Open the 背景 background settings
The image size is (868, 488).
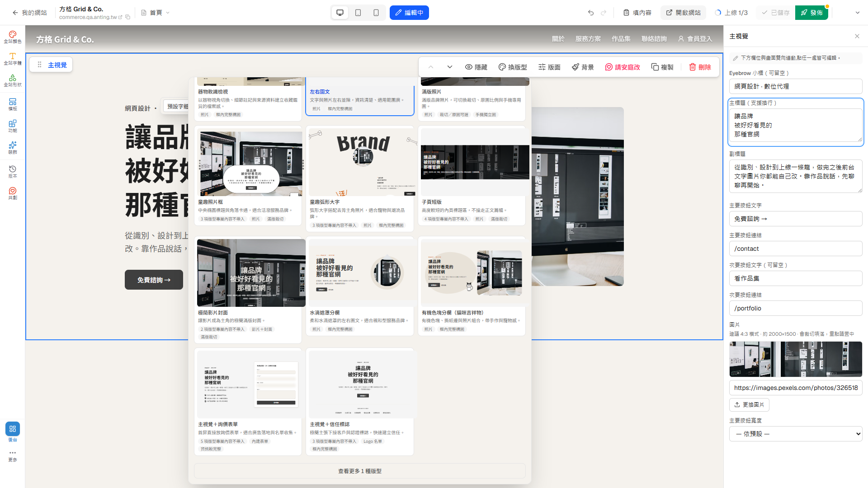pos(583,67)
